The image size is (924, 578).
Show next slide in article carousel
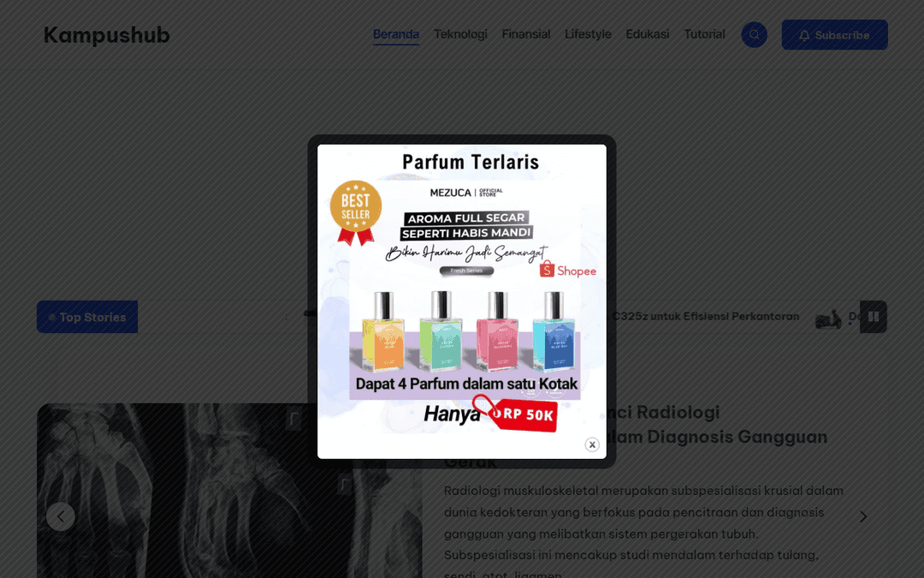coord(862,516)
